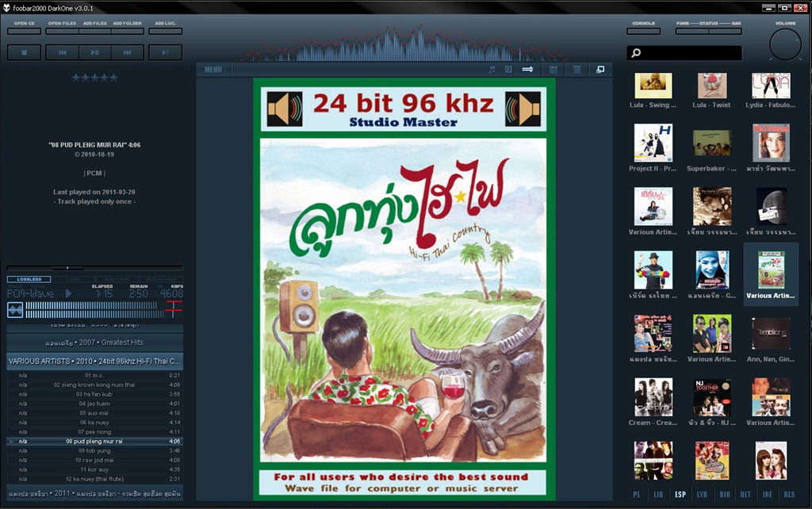The height and width of the screenshot is (509, 812).
Task: Switch to the PL tab
Action: (637, 495)
